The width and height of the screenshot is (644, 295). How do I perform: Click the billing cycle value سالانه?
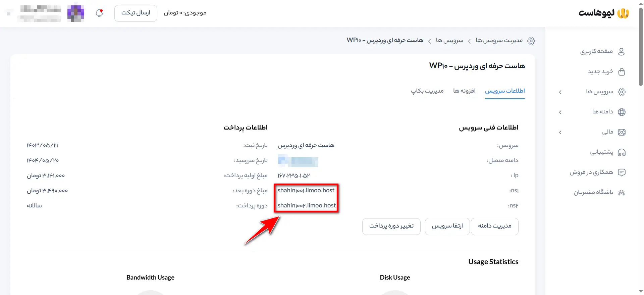point(34,205)
